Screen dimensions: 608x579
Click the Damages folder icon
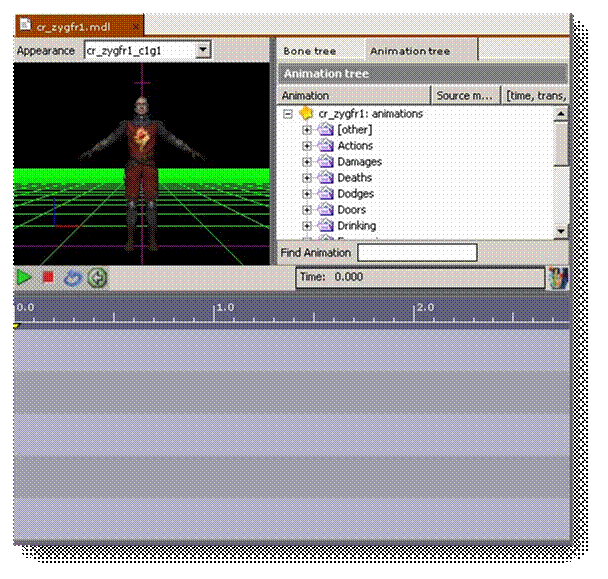point(325,161)
